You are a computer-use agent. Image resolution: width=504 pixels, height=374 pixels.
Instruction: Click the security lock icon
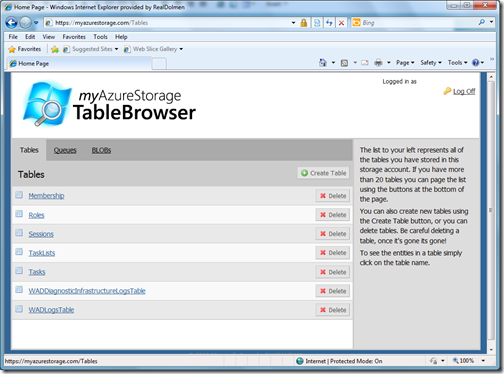click(x=304, y=23)
